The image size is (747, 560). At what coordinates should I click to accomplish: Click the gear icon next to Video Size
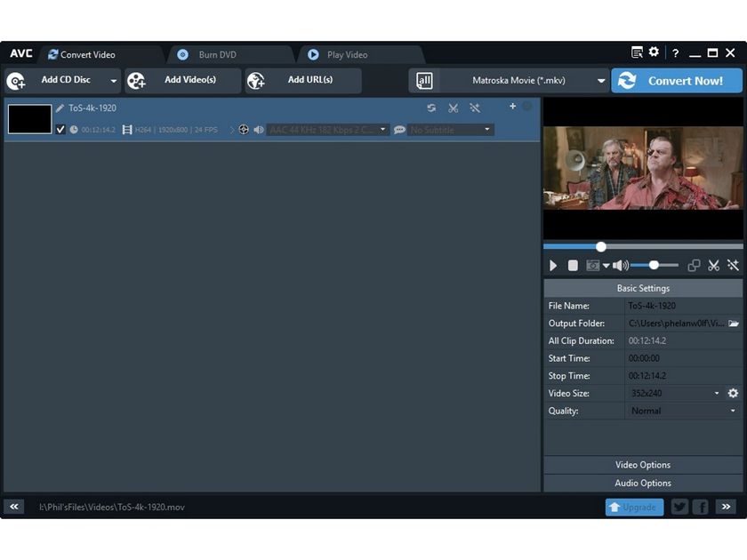coord(734,393)
